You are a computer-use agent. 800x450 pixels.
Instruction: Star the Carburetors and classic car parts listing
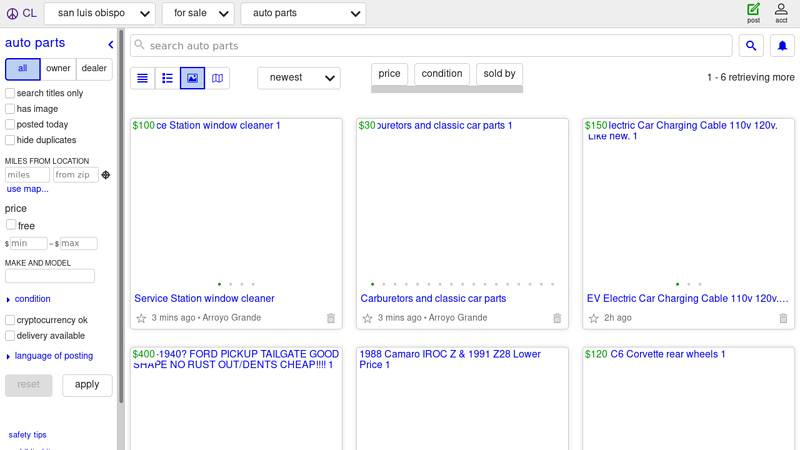(x=367, y=318)
